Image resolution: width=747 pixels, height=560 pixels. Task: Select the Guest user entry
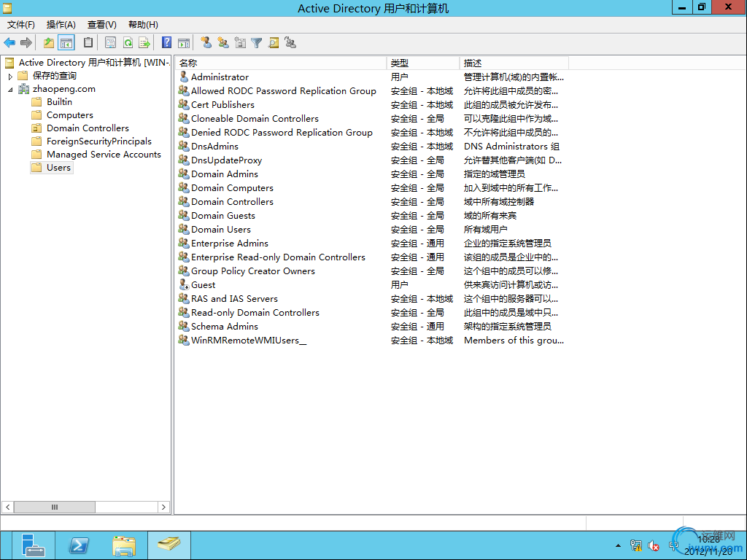(x=203, y=285)
